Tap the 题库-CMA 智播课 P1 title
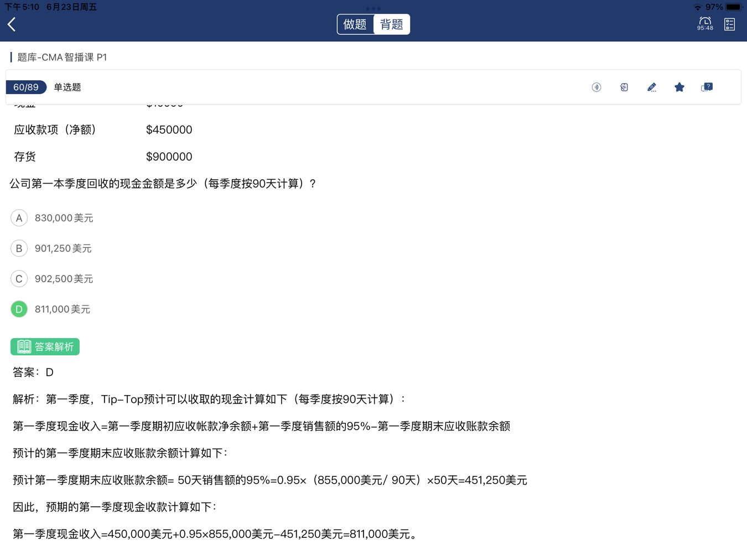Image resolution: width=747 pixels, height=560 pixels. (x=62, y=58)
